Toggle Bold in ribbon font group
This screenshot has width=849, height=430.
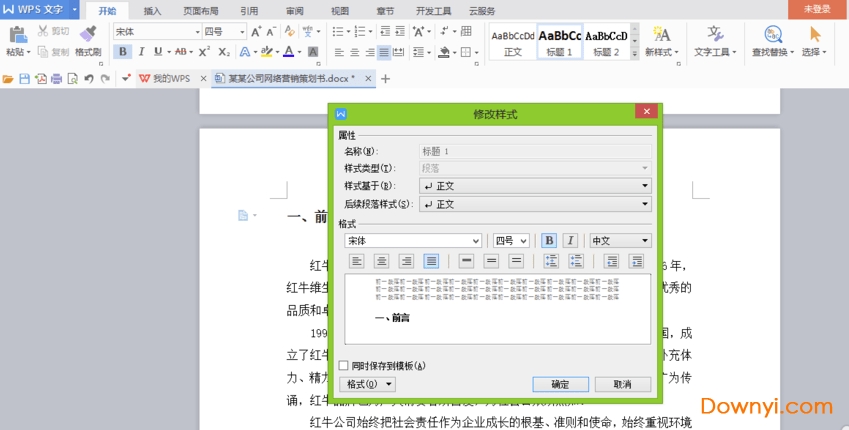pyautogui.click(x=123, y=51)
